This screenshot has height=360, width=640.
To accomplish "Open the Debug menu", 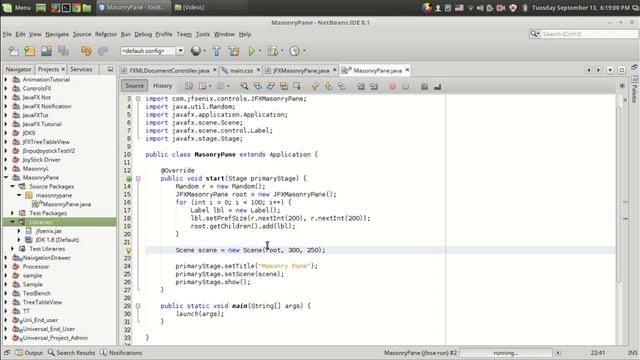I will [x=143, y=34].
